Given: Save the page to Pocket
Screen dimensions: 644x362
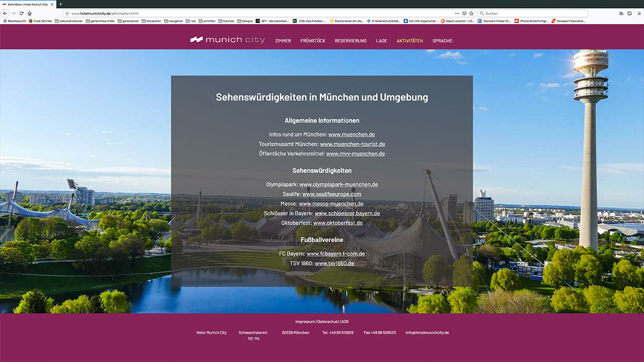Looking at the screenshot, I should tap(464, 13).
